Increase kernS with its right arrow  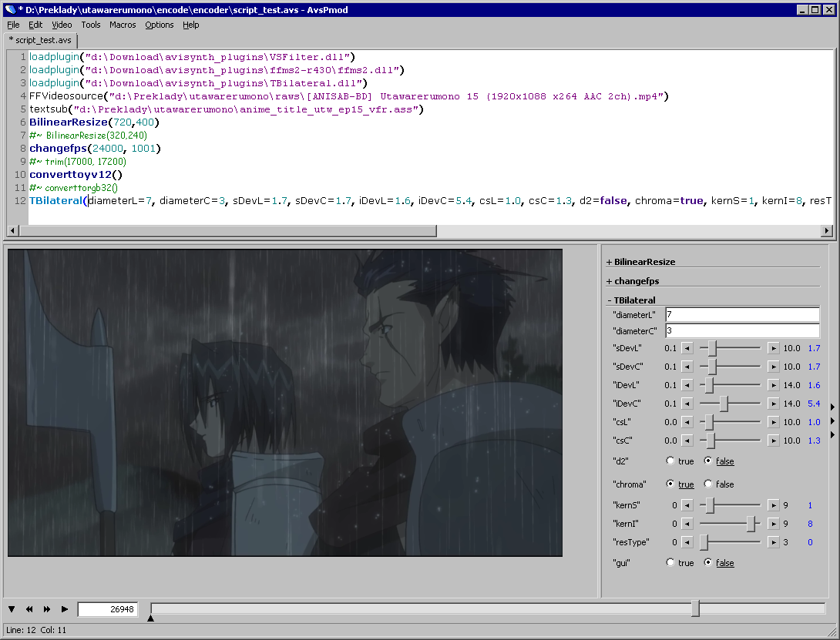(x=774, y=505)
